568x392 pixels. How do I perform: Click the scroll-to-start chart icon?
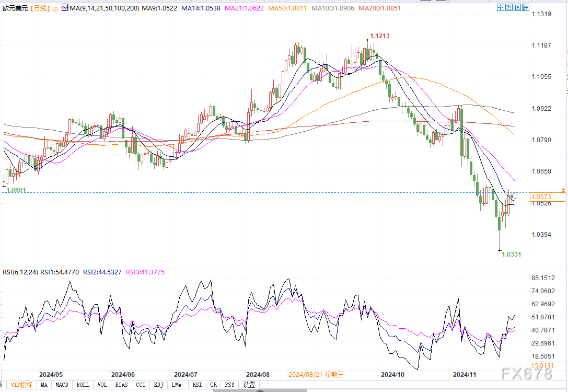pos(509,8)
